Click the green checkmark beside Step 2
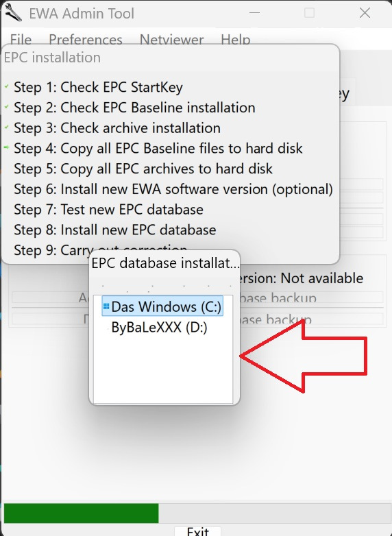The width and height of the screenshot is (392, 536). tap(6, 107)
